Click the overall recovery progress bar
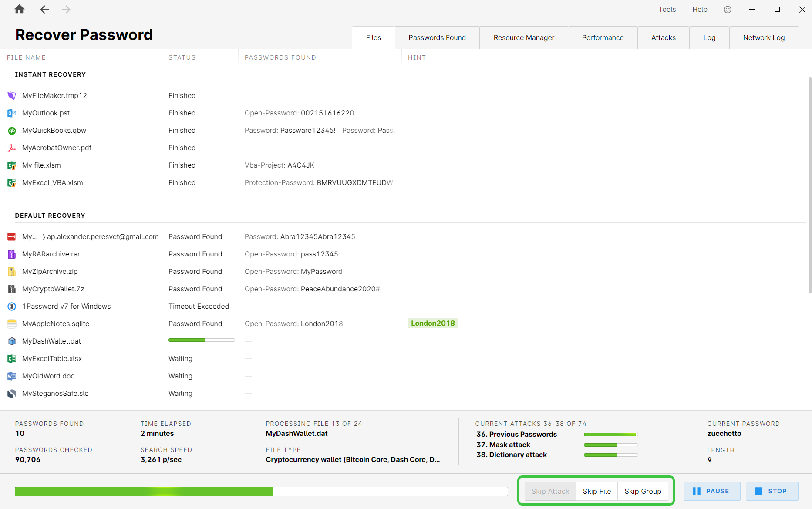The width and height of the screenshot is (812, 509). tap(261, 492)
